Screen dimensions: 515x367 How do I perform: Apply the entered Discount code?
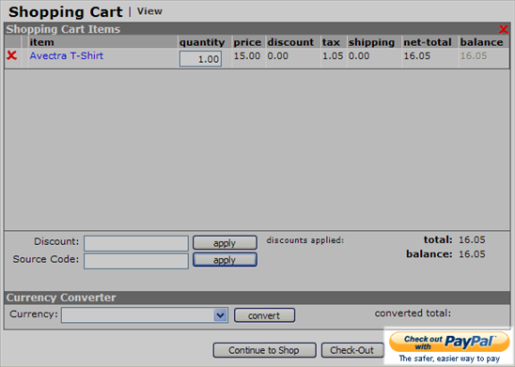click(225, 243)
